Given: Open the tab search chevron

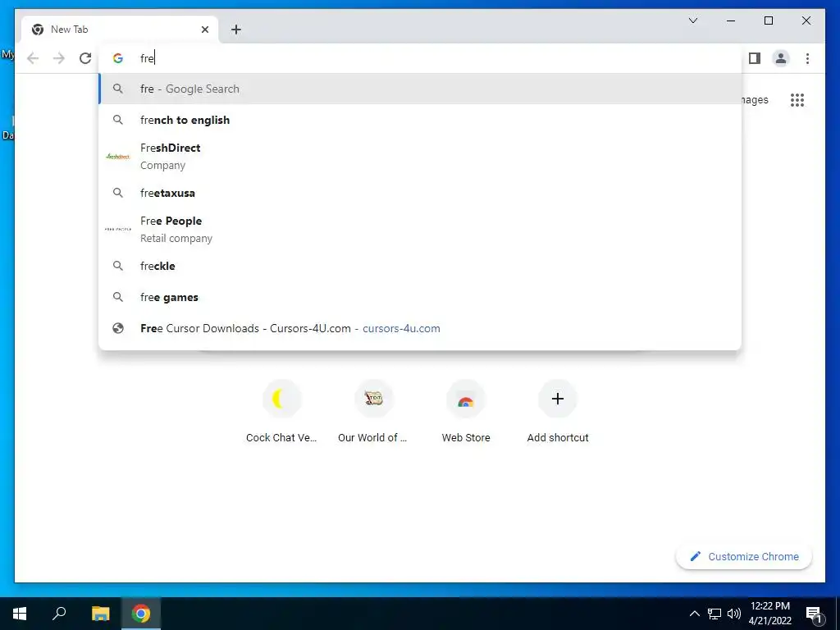Looking at the screenshot, I should pyautogui.click(x=692, y=21).
